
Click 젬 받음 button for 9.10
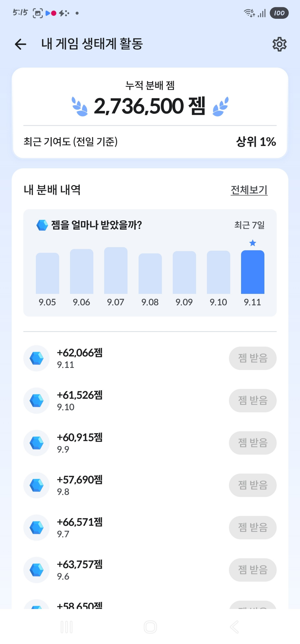click(x=253, y=401)
